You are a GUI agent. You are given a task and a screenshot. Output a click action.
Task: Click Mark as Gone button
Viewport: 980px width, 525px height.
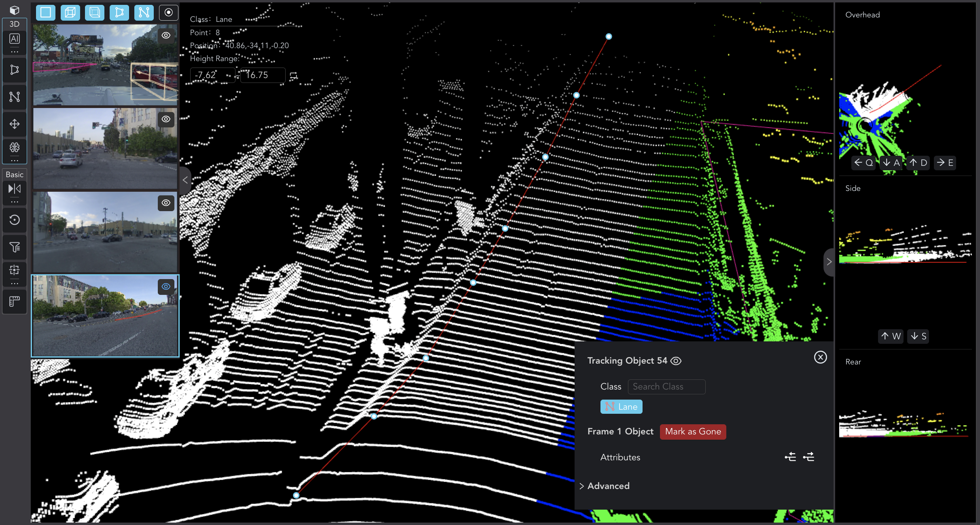693,431
